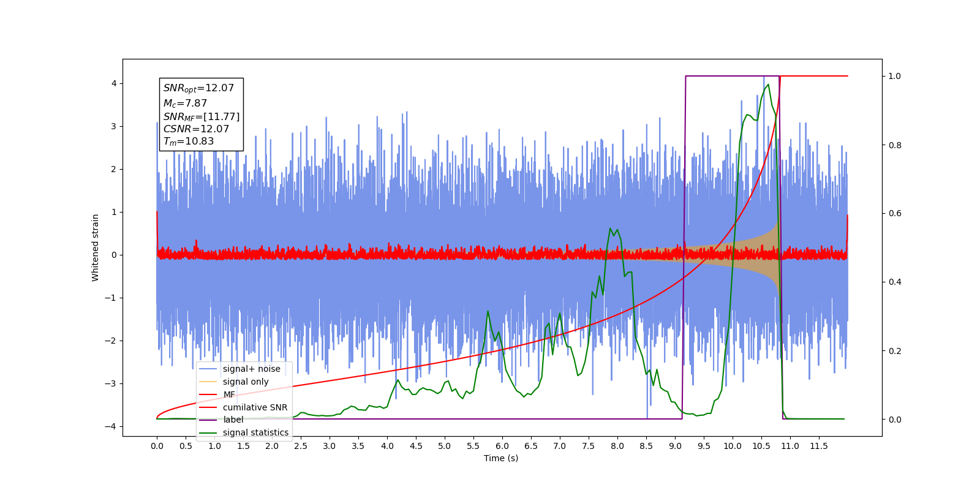Click the right y-axis tick label 0.6
This screenshot has width=980, height=490.
tap(895, 214)
